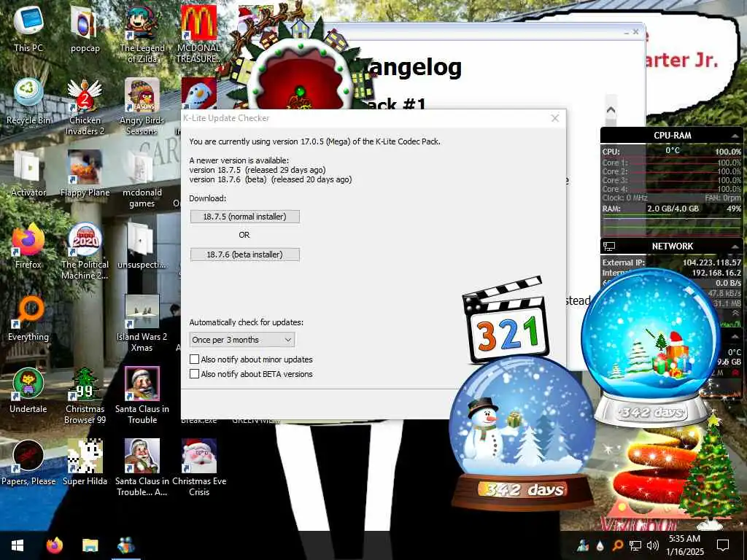Open File Explorer from the taskbar
Image resolution: width=747 pixels, height=560 pixels.
tap(90, 545)
